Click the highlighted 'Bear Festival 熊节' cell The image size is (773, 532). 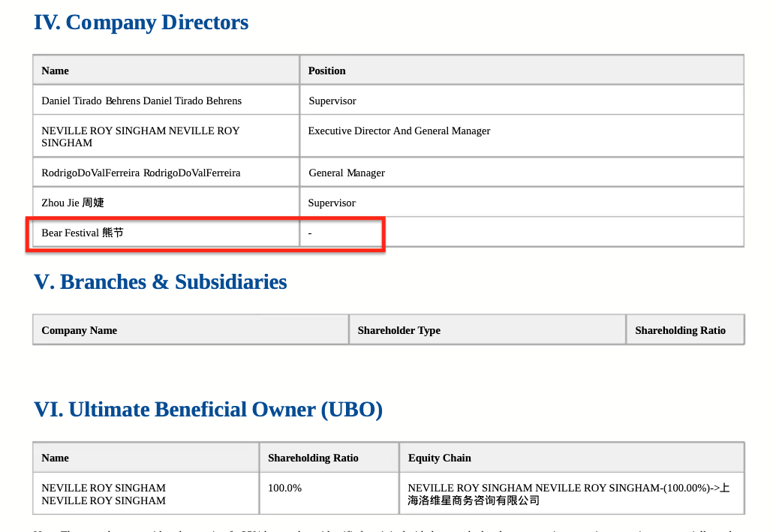click(83, 233)
